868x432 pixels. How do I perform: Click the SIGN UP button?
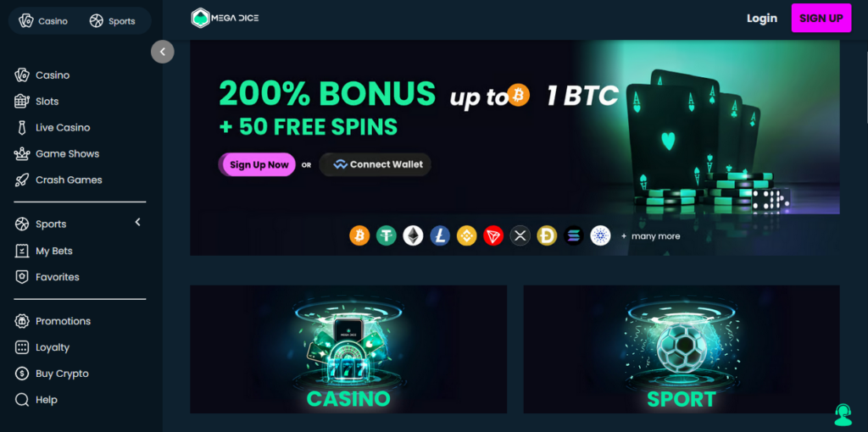(x=821, y=18)
